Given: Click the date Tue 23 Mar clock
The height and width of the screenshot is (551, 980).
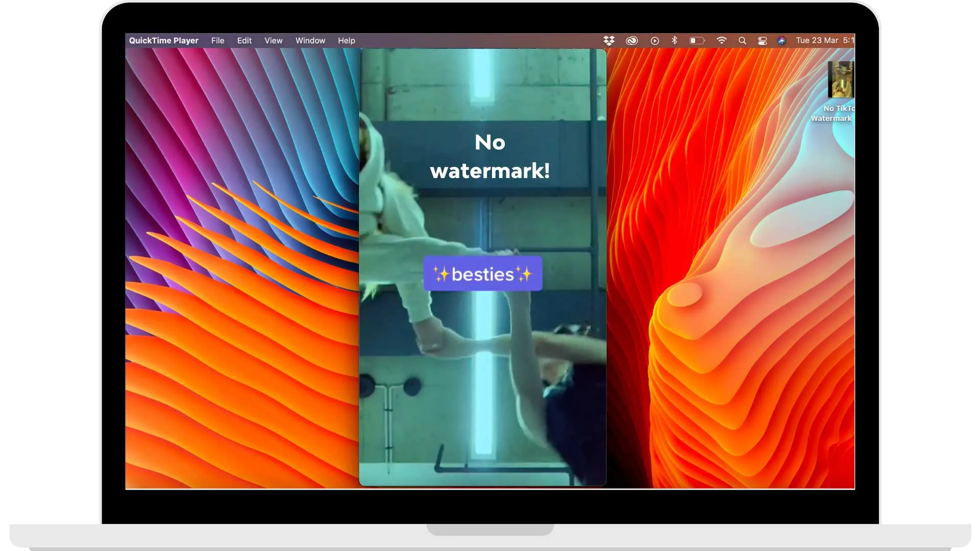Looking at the screenshot, I should [825, 40].
